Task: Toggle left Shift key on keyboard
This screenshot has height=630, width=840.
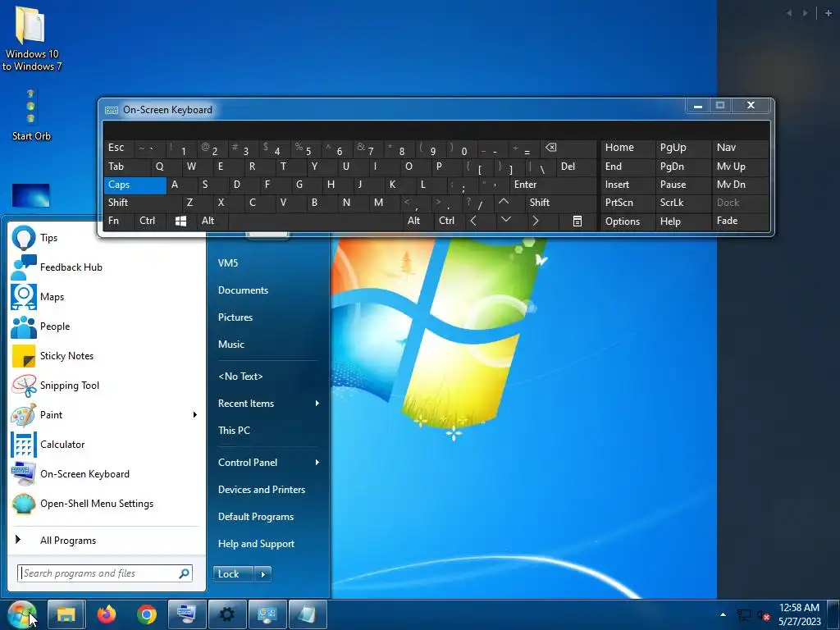Action: click(x=143, y=203)
